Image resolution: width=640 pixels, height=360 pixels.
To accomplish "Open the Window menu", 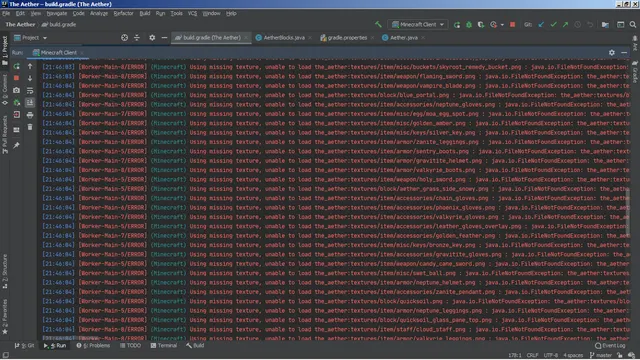I will pos(211,13).
